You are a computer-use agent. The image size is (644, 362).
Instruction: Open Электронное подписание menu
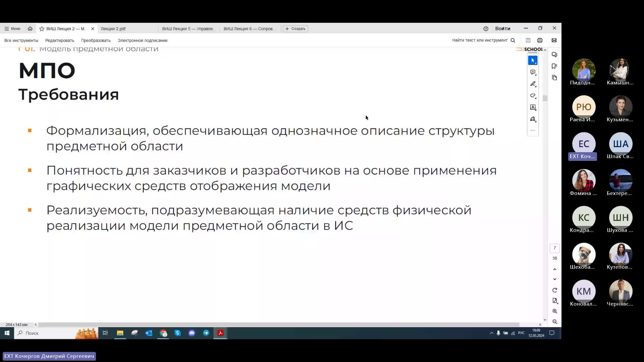tap(143, 40)
